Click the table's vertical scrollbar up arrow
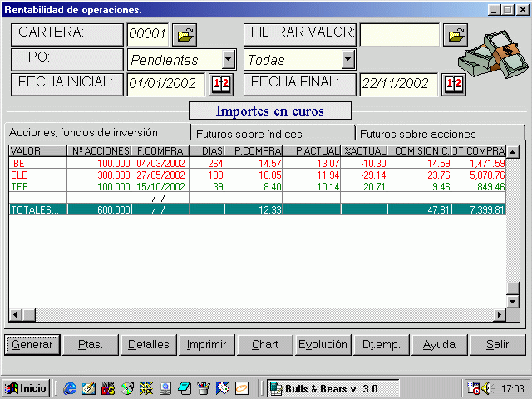The height and width of the screenshot is (399, 532). pos(513,151)
